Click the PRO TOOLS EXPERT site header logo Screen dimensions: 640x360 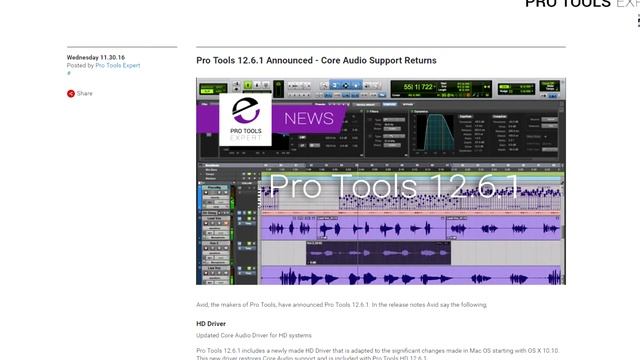click(582, 4)
